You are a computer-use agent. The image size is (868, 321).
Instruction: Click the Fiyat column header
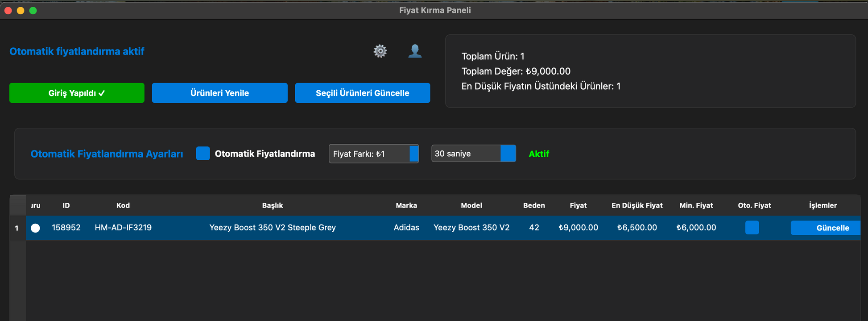tap(578, 205)
